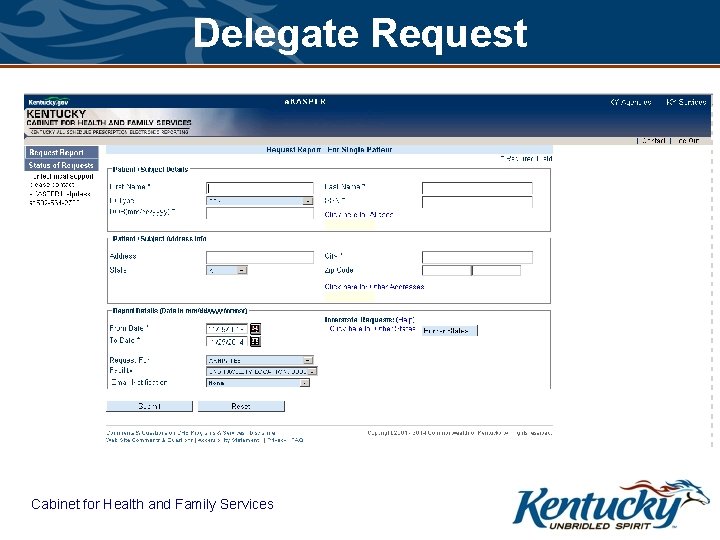Viewport: 720px width, 540px height.
Task: Open KY Agencies link in header
Action: tap(630, 102)
